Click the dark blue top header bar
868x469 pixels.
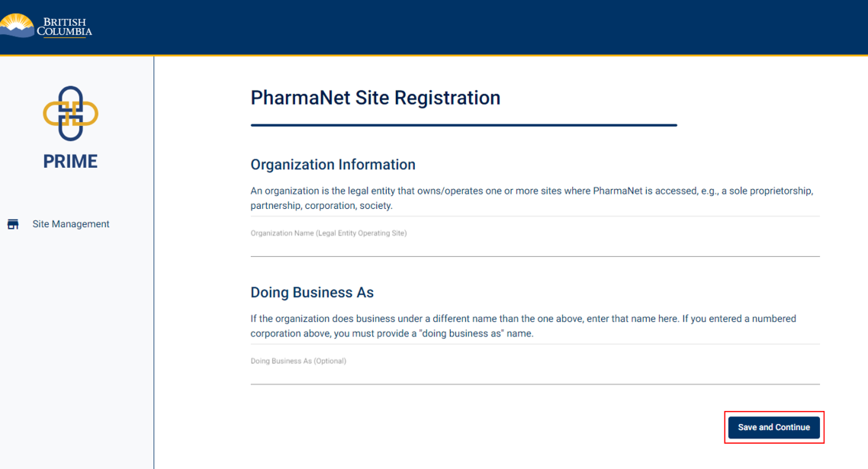[458, 27]
